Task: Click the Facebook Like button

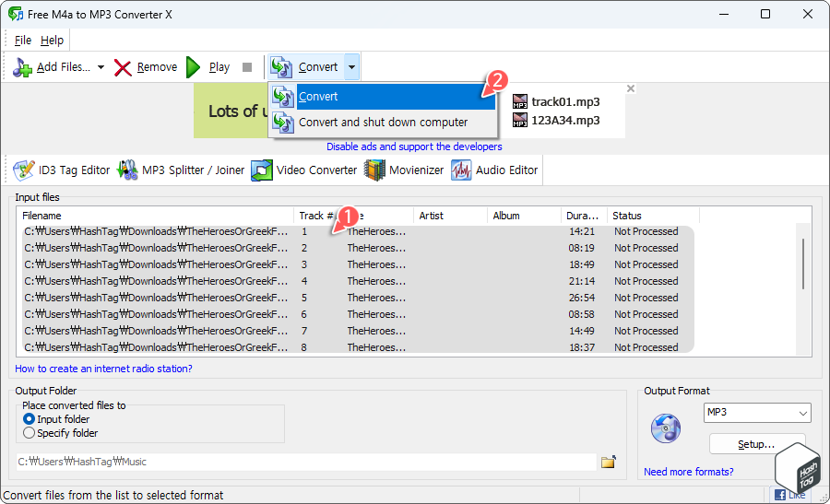Action: [788, 495]
